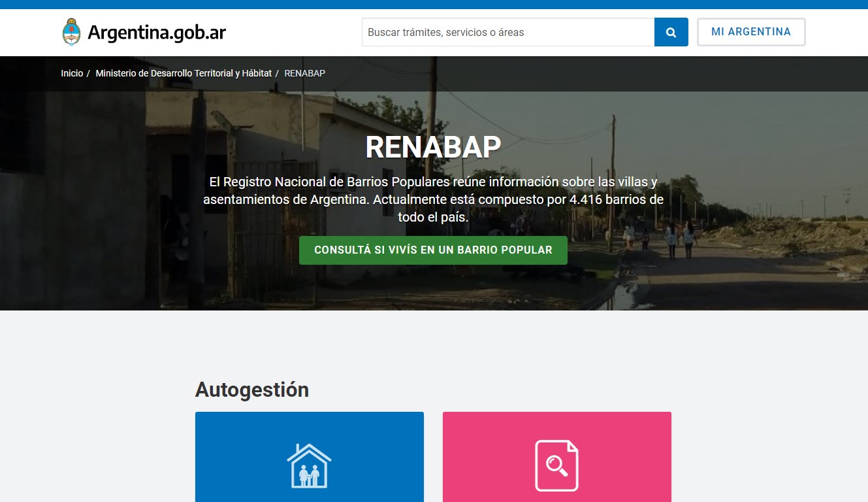This screenshot has height=502, width=868.
Task: Focus the 'Buscar trámites, servicios o áreas' field
Action: (x=508, y=32)
